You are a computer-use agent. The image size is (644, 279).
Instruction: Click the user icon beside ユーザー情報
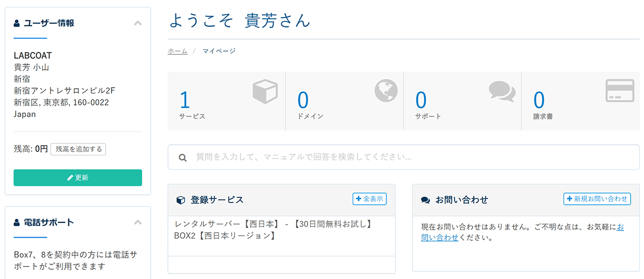[17, 23]
